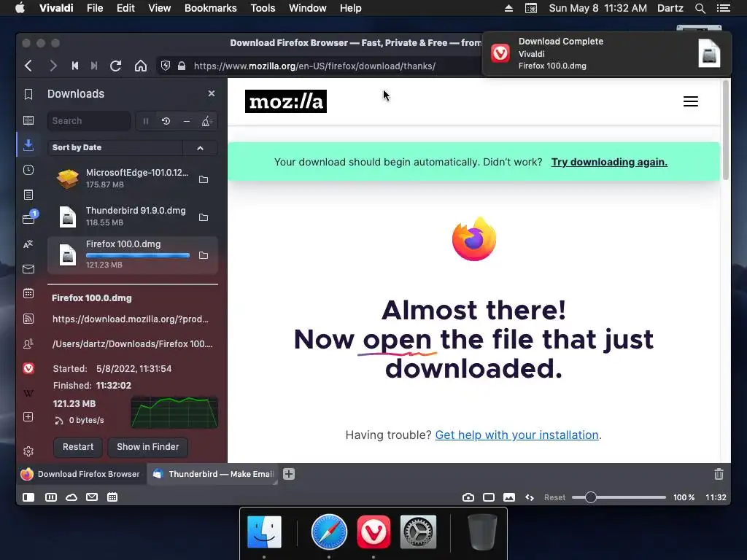Open the Wikipedia web panel

[28, 393]
